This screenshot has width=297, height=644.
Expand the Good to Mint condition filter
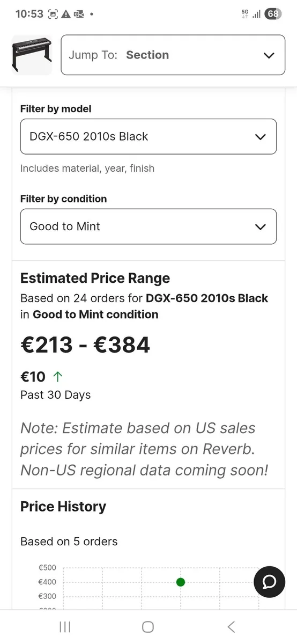point(148,226)
